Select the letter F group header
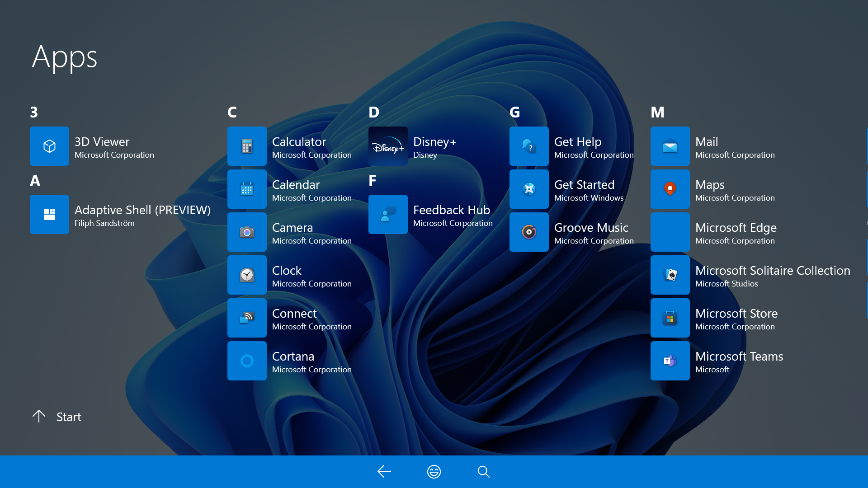 pyautogui.click(x=372, y=180)
